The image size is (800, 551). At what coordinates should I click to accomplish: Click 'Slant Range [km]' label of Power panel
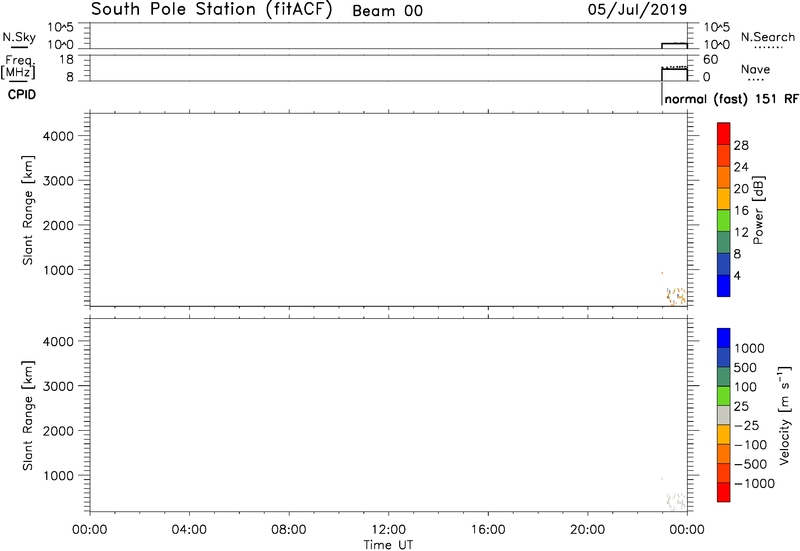coord(28,210)
